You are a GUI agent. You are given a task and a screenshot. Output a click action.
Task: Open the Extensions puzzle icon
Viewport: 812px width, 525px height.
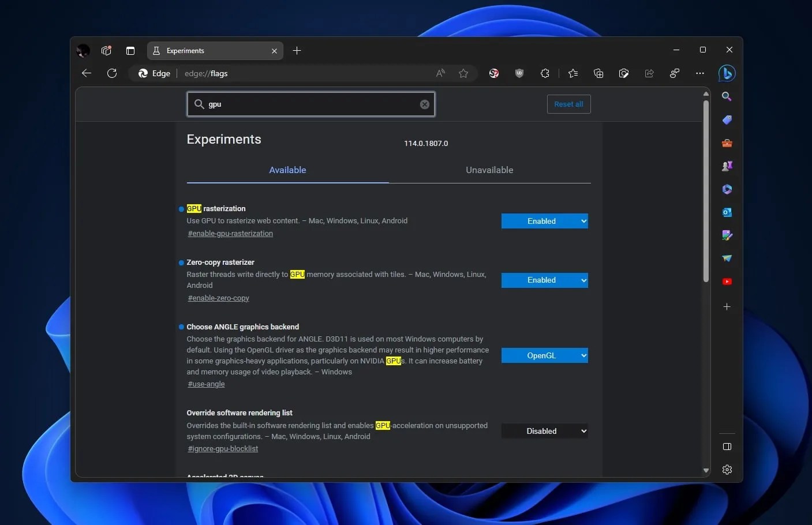click(545, 73)
